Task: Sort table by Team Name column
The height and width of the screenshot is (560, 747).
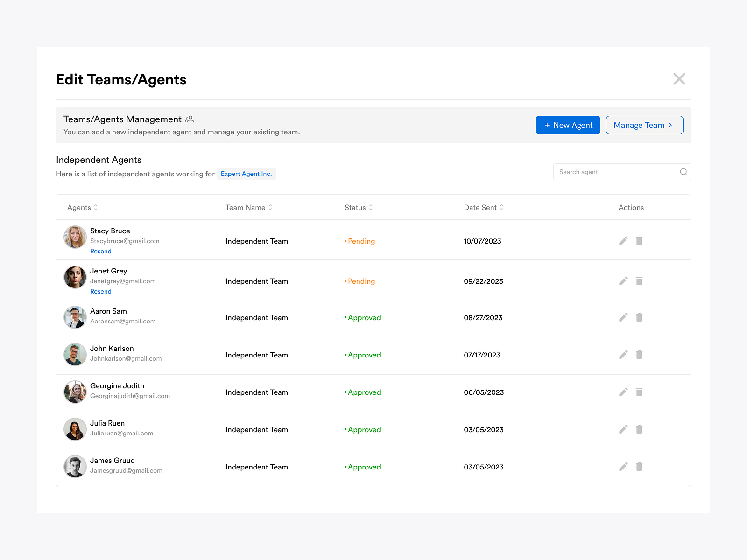Action: (x=270, y=207)
